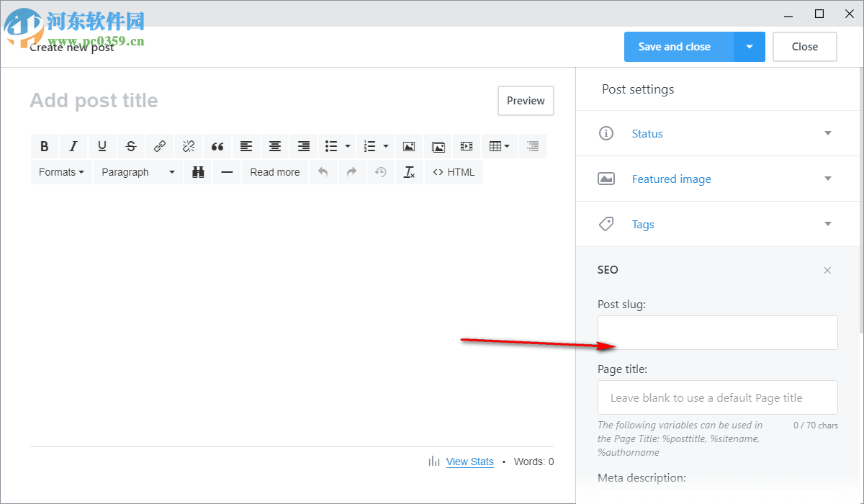Viewport: 864px width, 504px height.
Task: Insert a video with the film icon
Action: (467, 146)
